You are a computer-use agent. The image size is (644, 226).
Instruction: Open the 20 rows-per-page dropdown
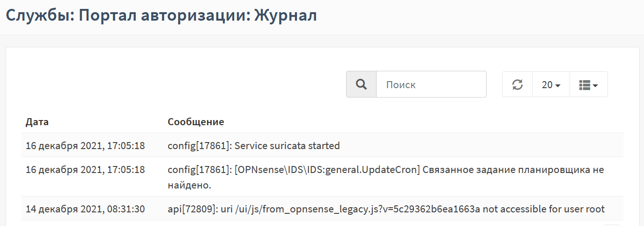(551, 84)
